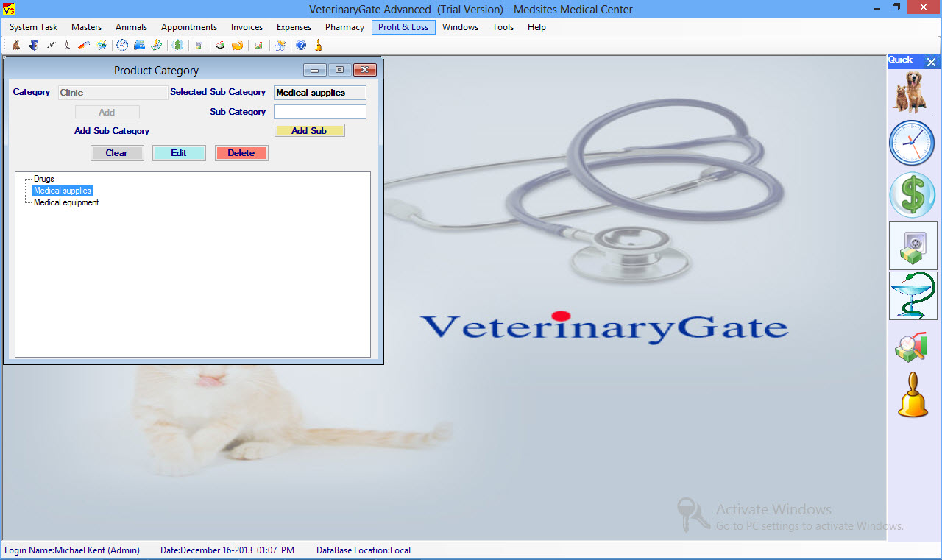Open the Profit & Loss menu
This screenshot has height=560, width=942.
tap(403, 27)
